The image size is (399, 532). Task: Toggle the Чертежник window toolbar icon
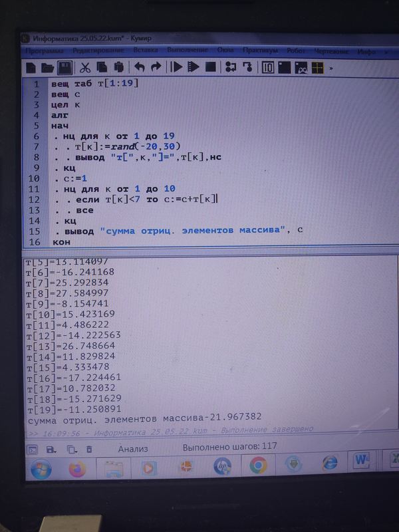click(x=301, y=68)
